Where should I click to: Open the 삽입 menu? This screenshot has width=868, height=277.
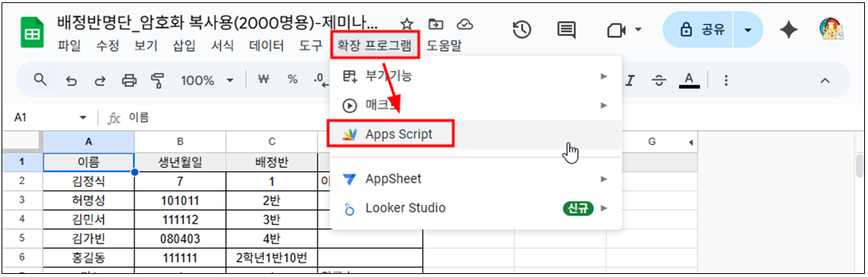[x=184, y=46]
